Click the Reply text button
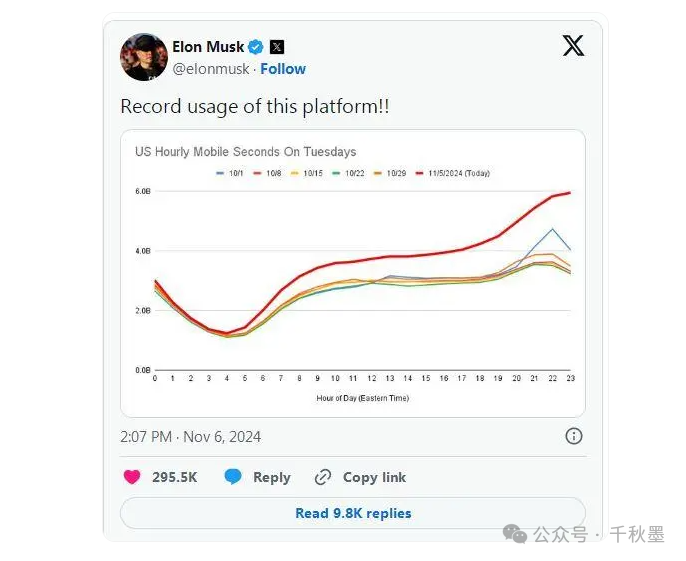This screenshot has width=686, height=561. (272, 477)
